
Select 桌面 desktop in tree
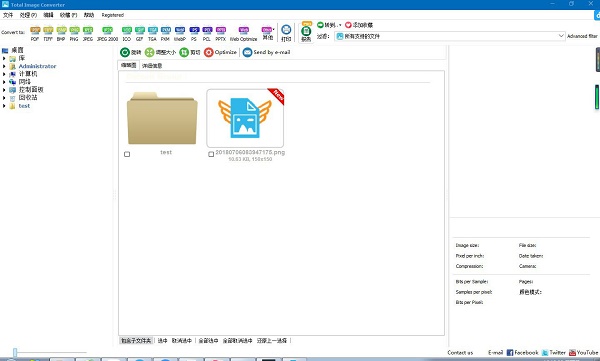point(17,50)
